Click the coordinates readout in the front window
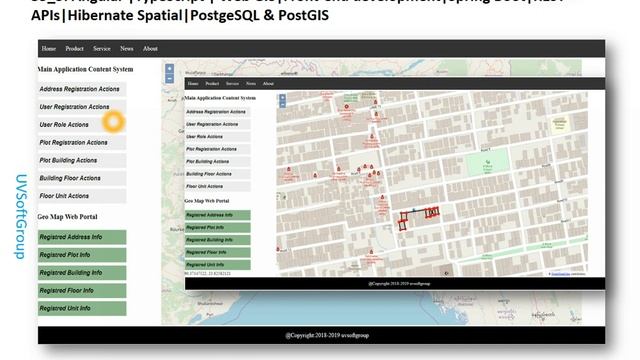This screenshot has width=640, height=360. (208, 273)
